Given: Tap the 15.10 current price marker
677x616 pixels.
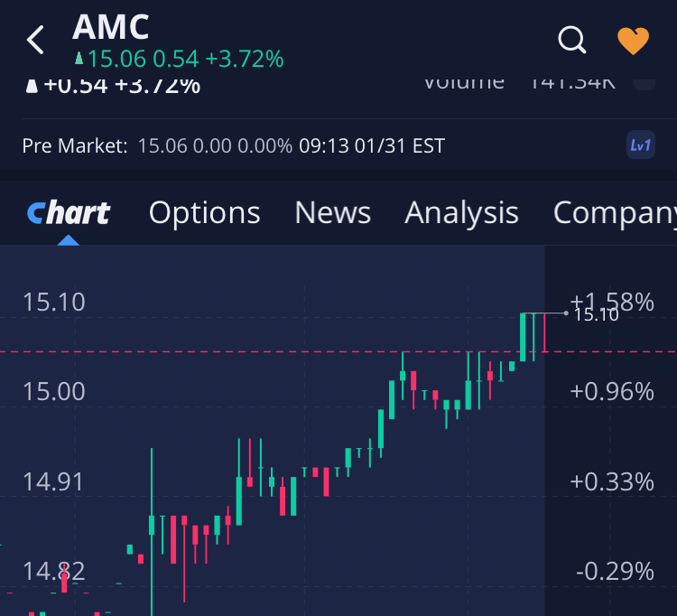Looking at the screenshot, I should point(596,314).
